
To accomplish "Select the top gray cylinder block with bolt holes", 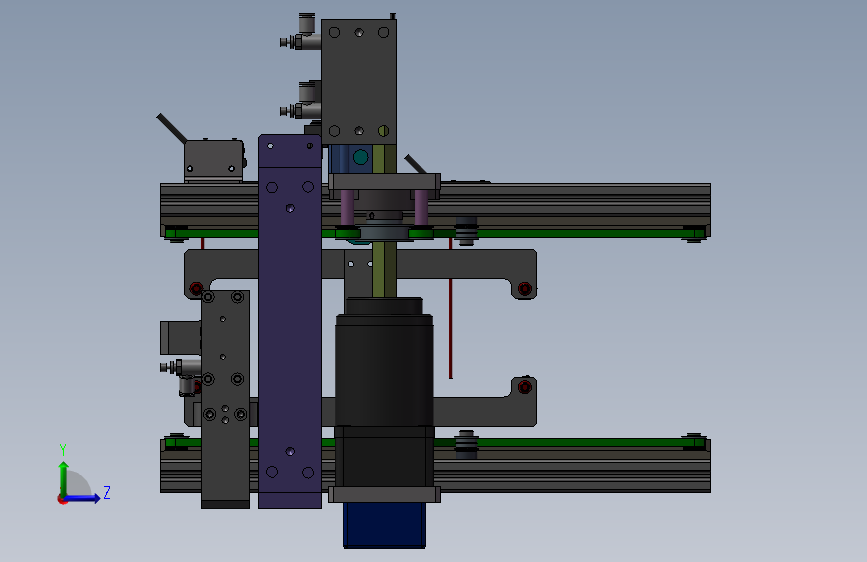I will coord(359,82).
